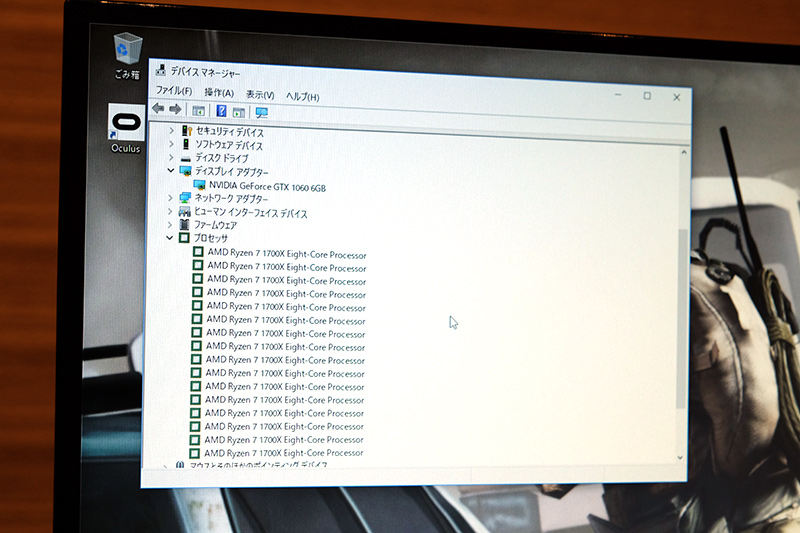The width and height of the screenshot is (800, 533).
Task: Select the ヒューマン インターフェイス デバイス icon
Action: pyautogui.click(x=184, y=211)
